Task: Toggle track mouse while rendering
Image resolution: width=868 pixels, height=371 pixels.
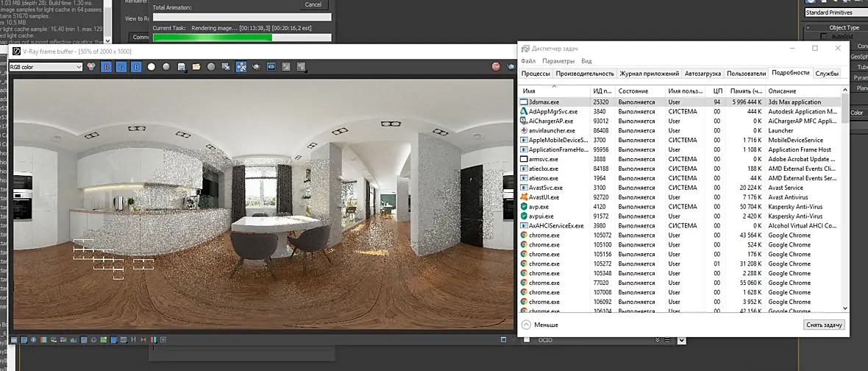Action: pyautogui.click(x=241, y=67)
